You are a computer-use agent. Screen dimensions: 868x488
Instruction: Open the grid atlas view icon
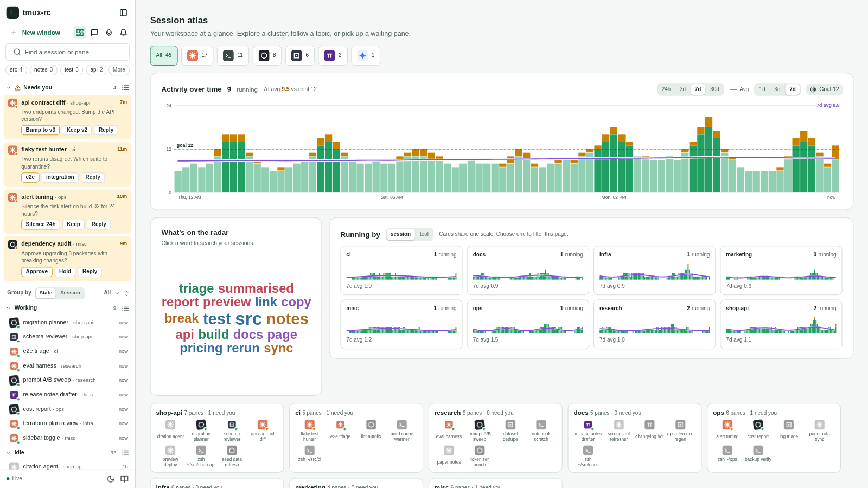click(x=80, y=33)
